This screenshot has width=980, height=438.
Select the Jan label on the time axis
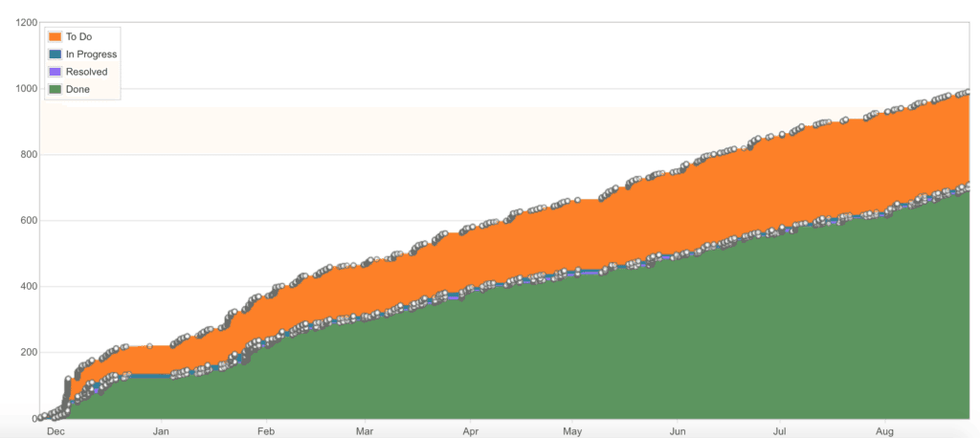(x=162, y=431)
